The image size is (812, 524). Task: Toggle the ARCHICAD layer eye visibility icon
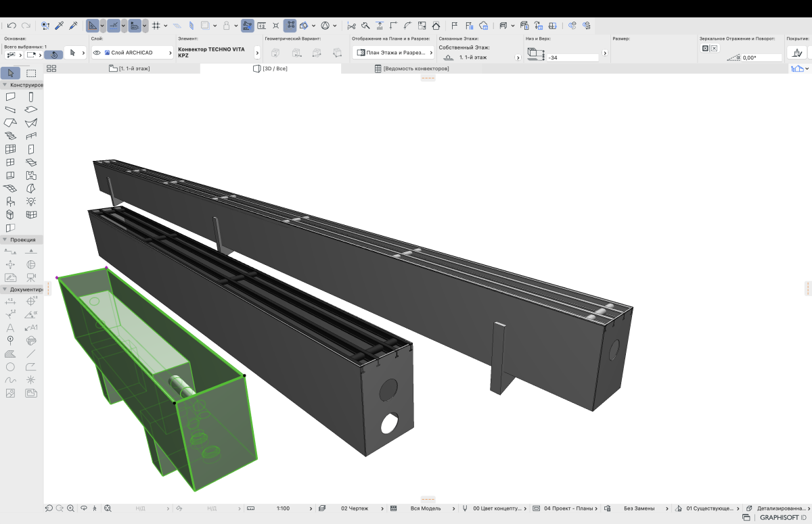pyautogui.click(x=97, y=53)
